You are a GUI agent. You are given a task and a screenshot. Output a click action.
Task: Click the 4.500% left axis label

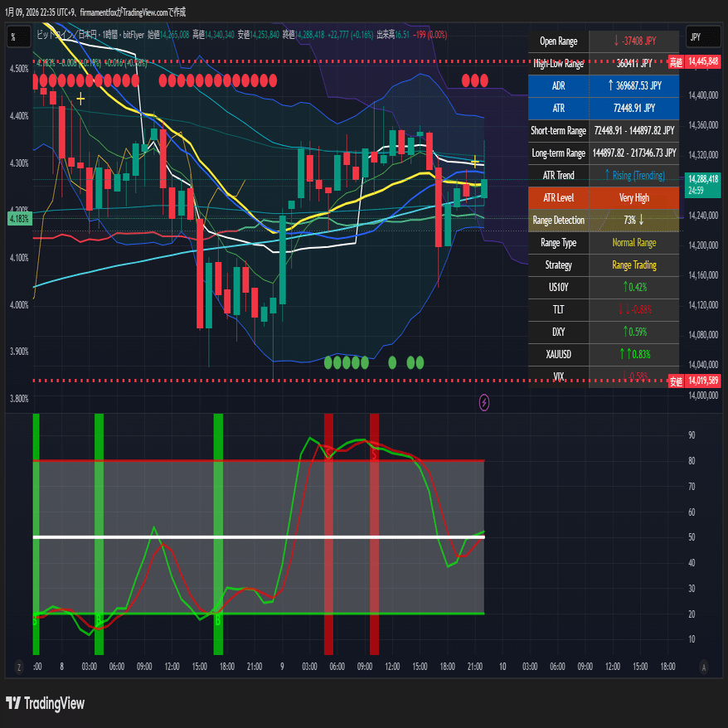point(19,69)
